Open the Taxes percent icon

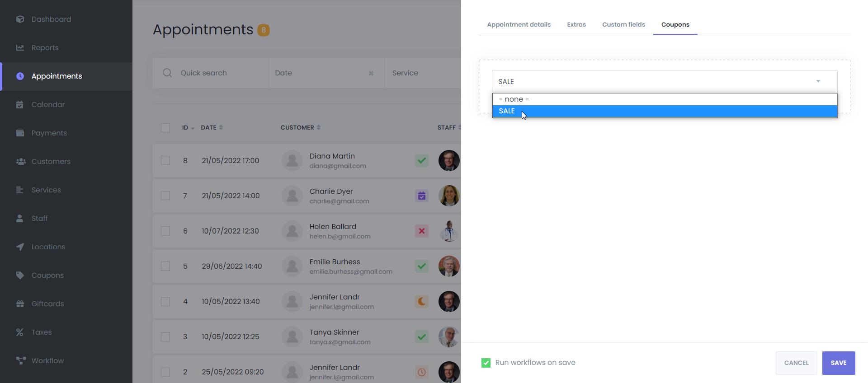point(20,332)
